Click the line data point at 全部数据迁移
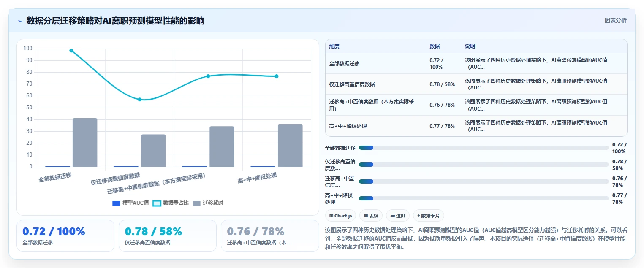This screenshot has height=268, width=644. click(x=71, y=51)
